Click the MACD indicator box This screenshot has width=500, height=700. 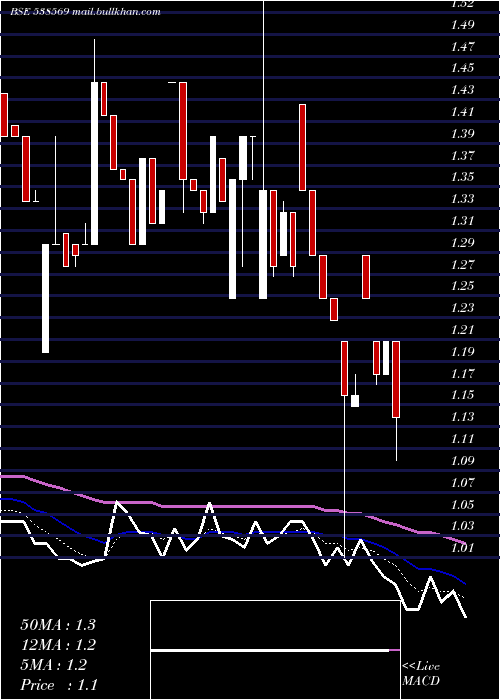click(275, 650)
